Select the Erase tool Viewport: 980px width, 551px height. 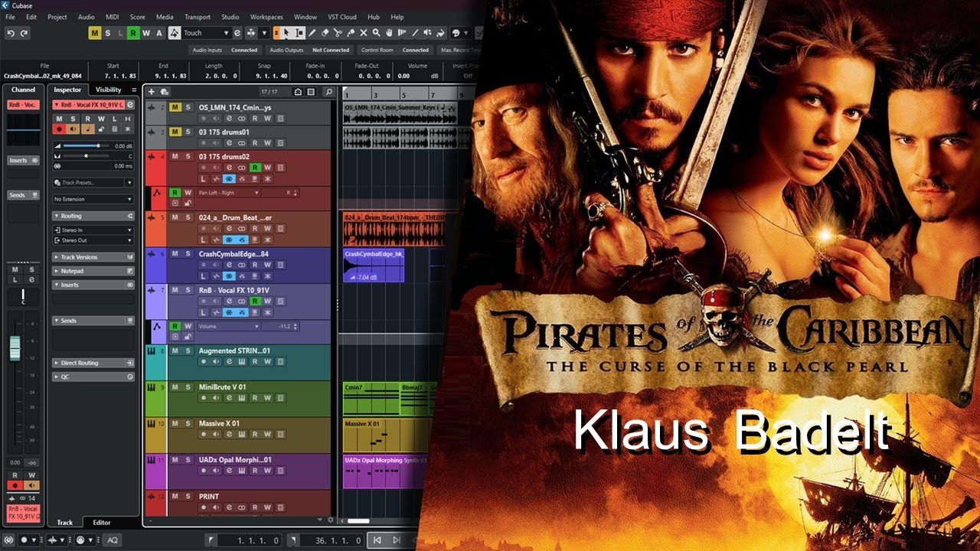click(325, 33)
